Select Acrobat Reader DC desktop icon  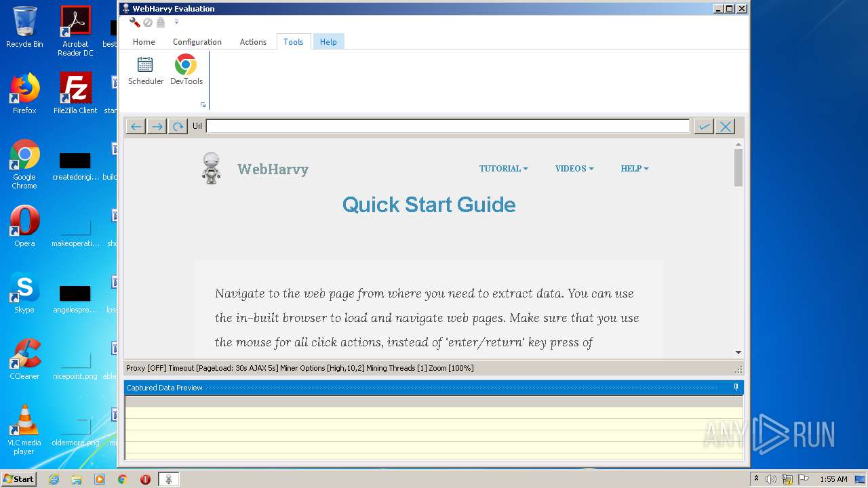pos(75,31)
